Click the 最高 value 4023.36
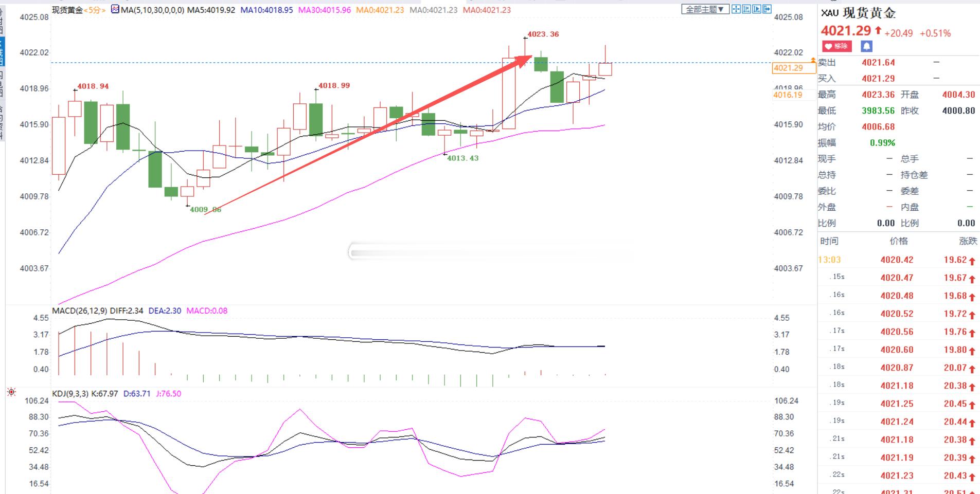 point(878,95)
